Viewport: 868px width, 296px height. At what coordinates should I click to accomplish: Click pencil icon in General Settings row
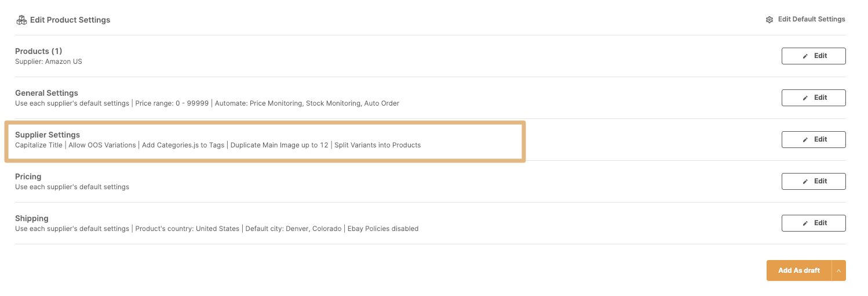805,98
